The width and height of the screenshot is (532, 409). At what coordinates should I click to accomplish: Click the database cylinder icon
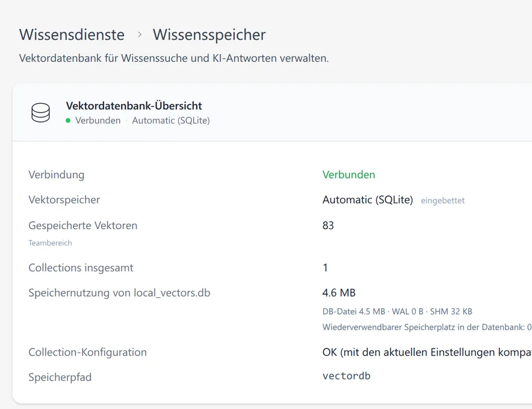coord(41,112)
